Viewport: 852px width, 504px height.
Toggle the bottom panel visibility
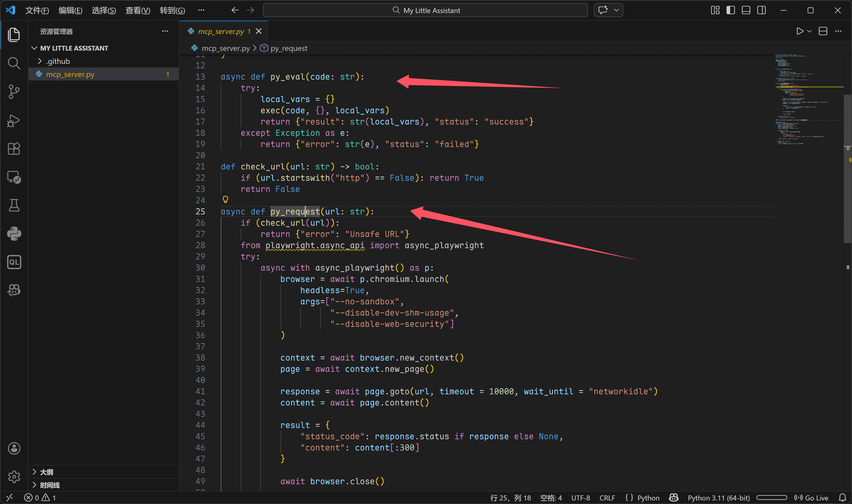746,10
